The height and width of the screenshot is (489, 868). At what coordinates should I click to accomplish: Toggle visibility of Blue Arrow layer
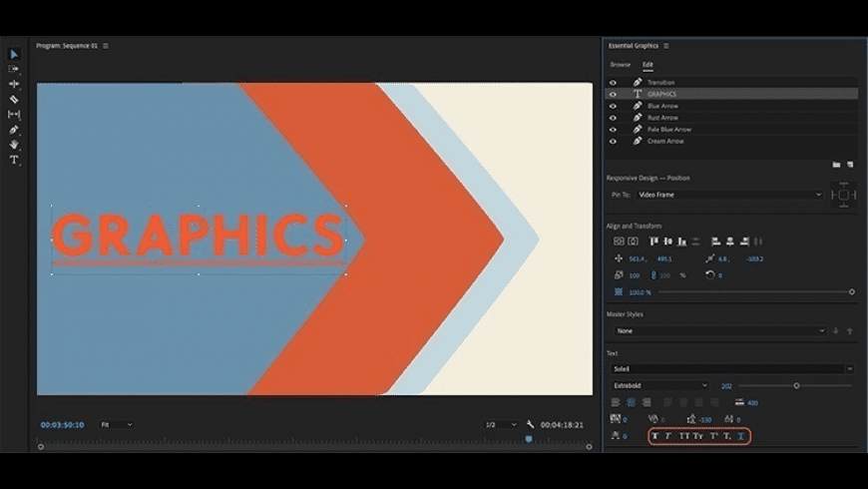(614, 106)
